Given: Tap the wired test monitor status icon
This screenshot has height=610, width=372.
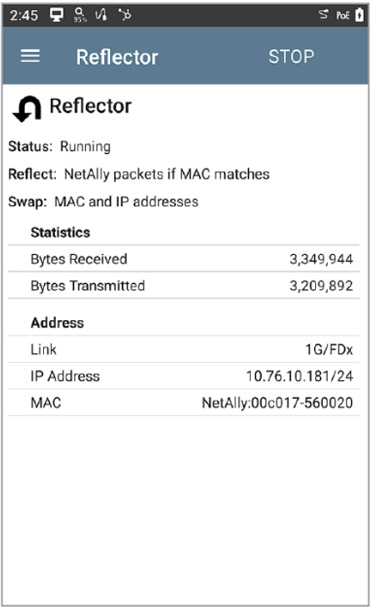Looking at the screenshot, I should coord(56,15).
